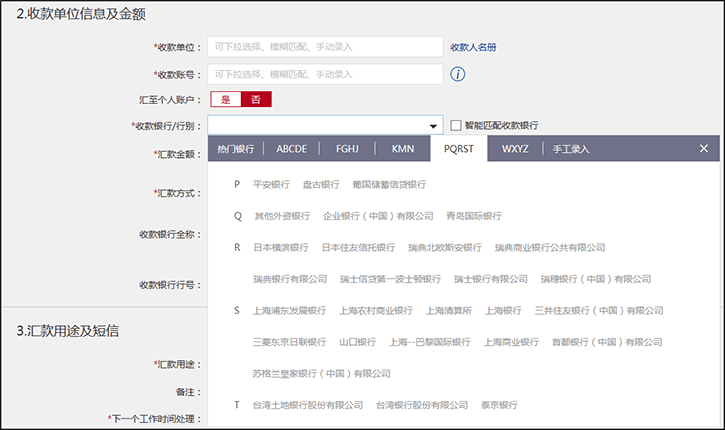Select 日本横滨银行
The height and width of the screenshot is (430, 725).
281,247
